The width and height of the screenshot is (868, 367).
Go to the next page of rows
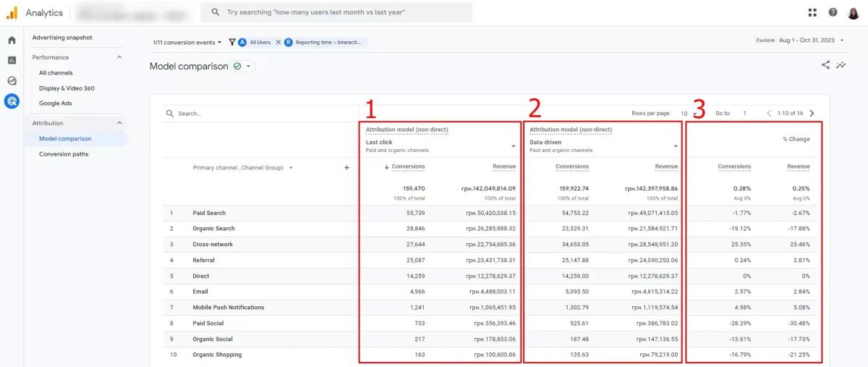[x=812, y=114]
